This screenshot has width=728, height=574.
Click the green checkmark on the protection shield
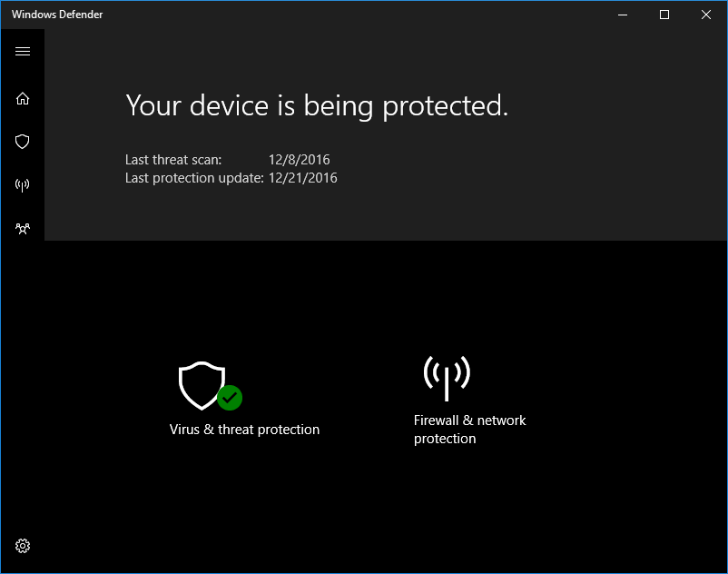coord(230,399)
